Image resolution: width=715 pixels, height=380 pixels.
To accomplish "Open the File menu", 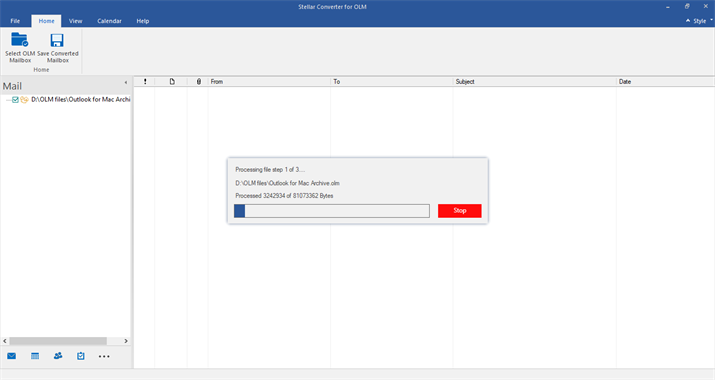I will click(15, 21).
